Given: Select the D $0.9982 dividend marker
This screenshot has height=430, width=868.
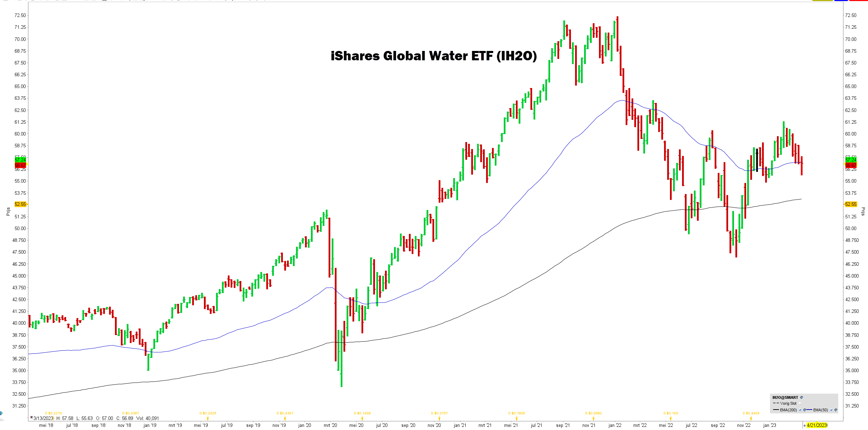Looking at the screenshot, I should pyautogui.click(x=593, y=413).
